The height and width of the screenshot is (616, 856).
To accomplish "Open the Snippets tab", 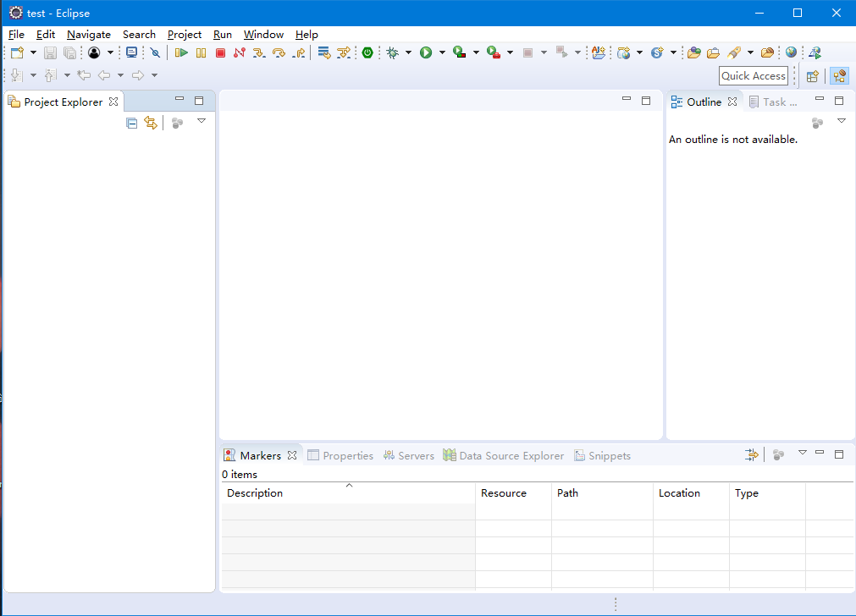I will (x=603, y=455).
